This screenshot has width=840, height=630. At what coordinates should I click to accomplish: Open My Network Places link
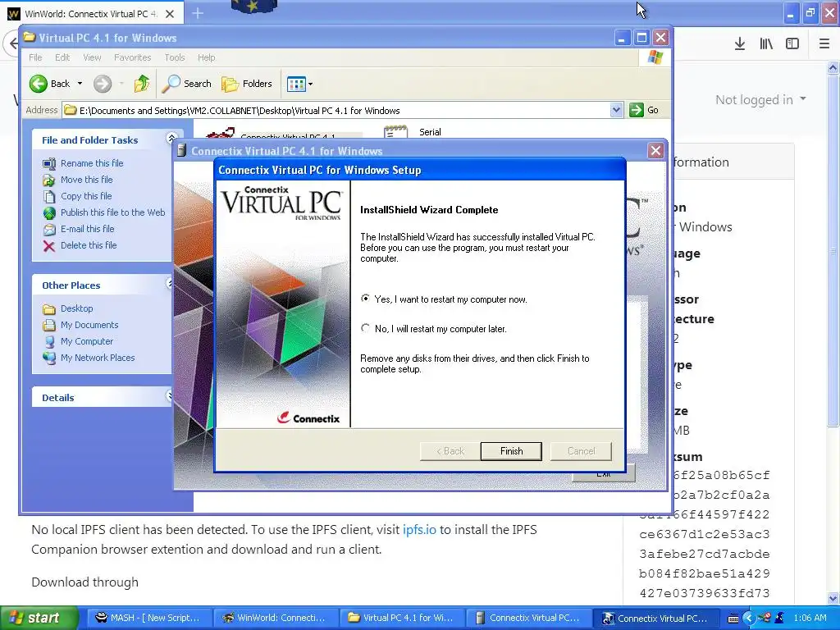point(98,358)
